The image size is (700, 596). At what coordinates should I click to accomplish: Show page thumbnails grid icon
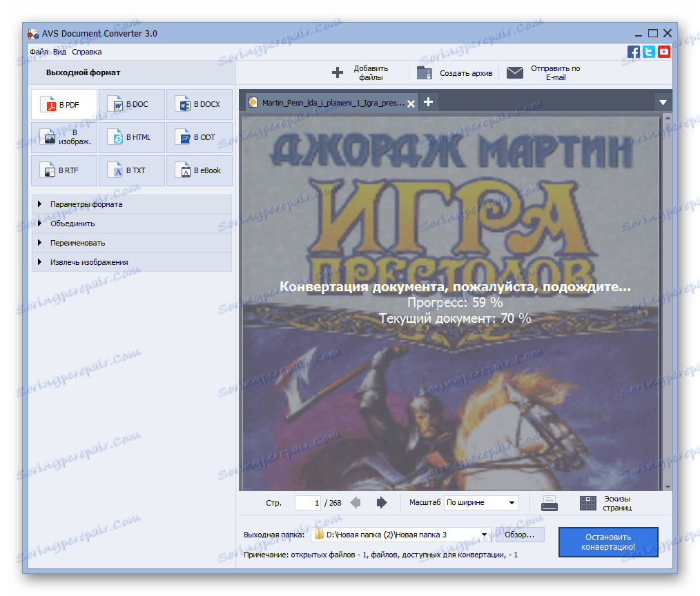click(588, 503)
